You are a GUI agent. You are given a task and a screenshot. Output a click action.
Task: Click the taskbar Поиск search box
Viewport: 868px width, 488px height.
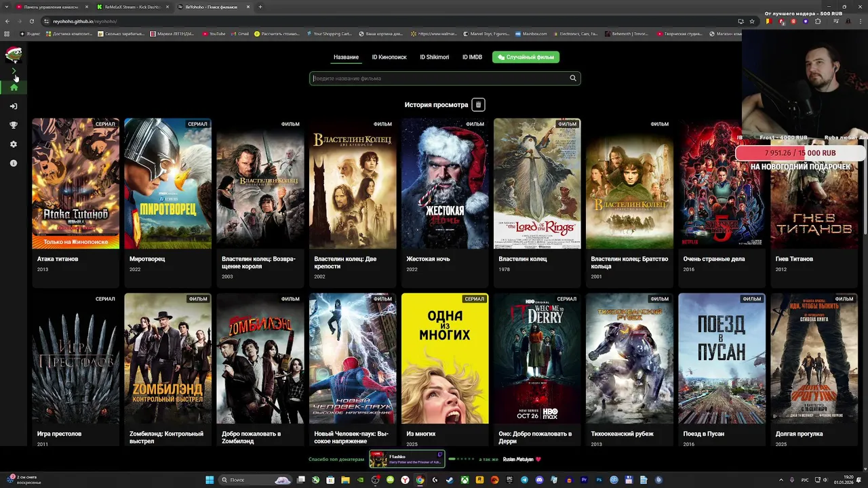pos(255,480)
